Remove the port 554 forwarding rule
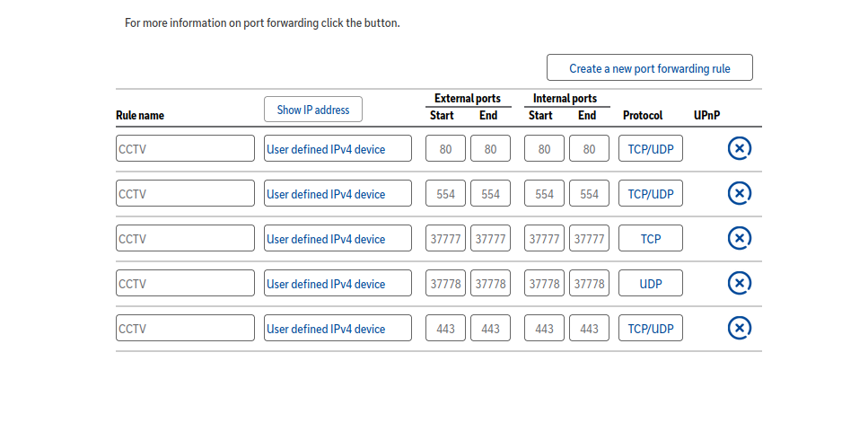868x423 pixels. pos(739,193)
